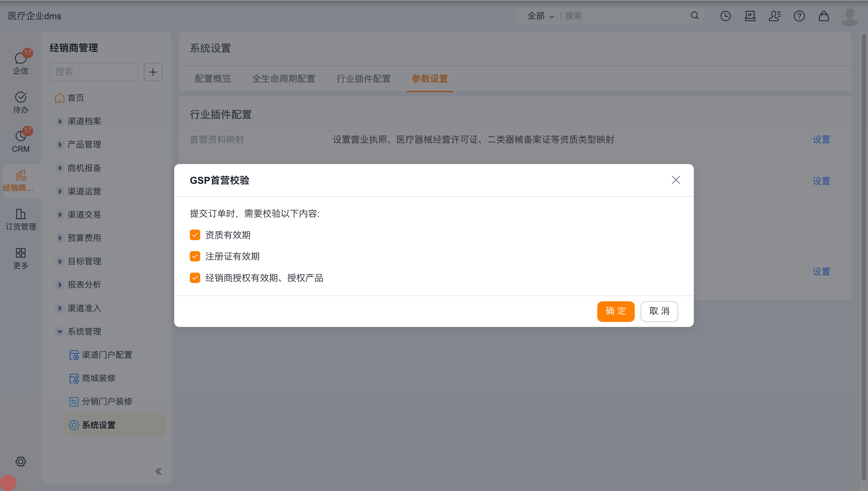Open the history clock icon in header
The image size is (868, 491).
[725, 16]
